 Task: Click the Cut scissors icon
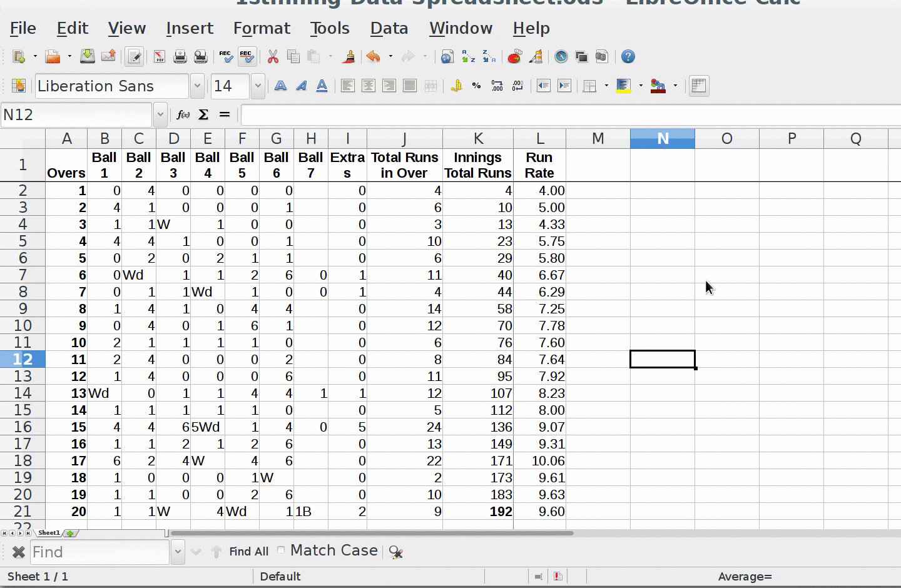[x=273, y=57]
